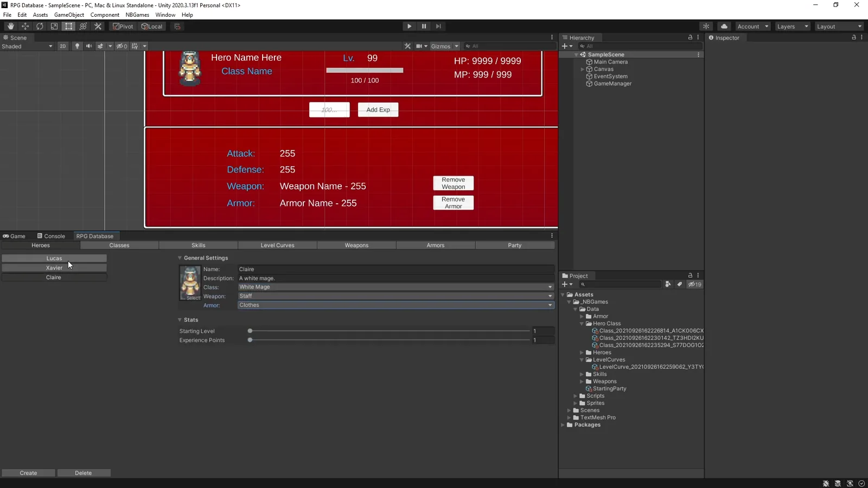The width and height of the screenshot is (868, 488).
Task: Search by label in Project panel
Action: 679,284
